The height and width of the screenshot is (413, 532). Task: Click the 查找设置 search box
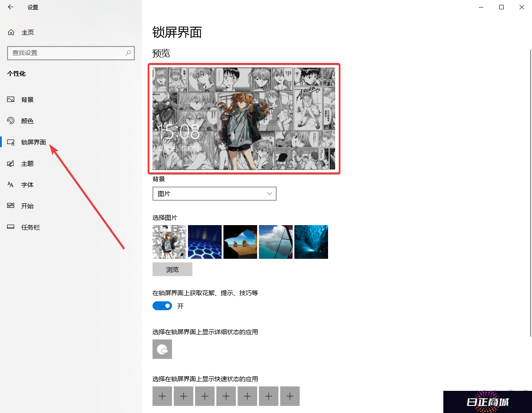71,53
